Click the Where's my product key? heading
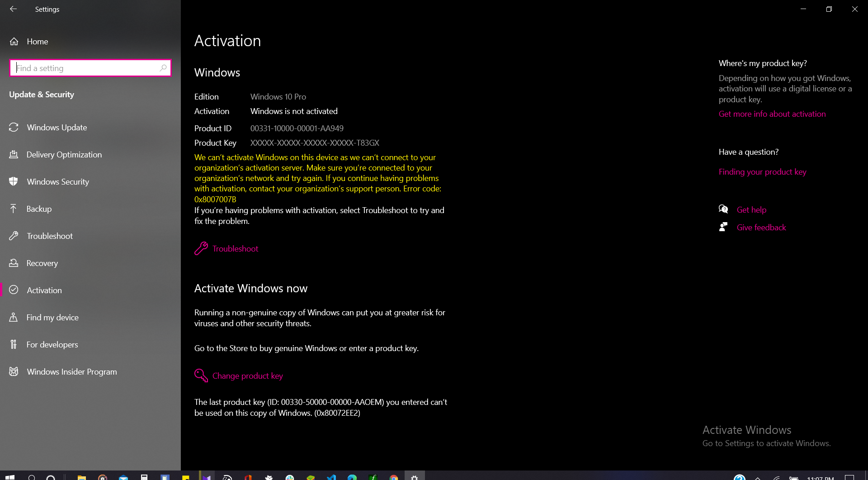The width and height of the screenshot is (868, 480). click(x=763, y=63)
